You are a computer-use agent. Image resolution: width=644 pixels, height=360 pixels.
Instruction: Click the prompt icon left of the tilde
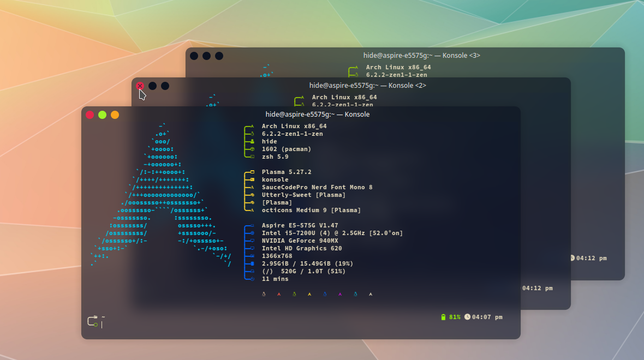click(x=93, y=321)
